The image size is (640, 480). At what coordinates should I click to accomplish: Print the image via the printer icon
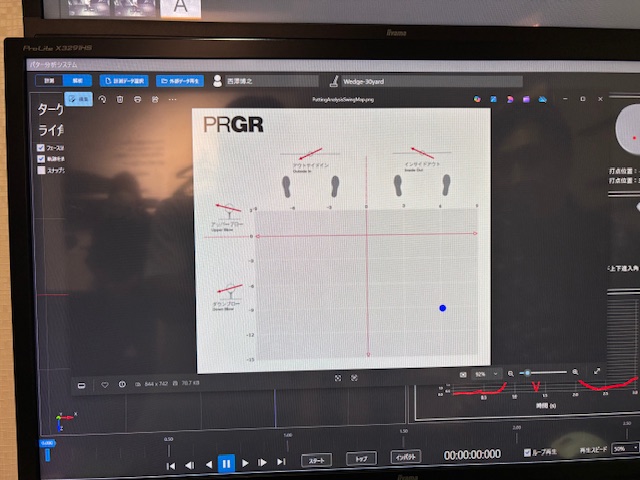pyautogui.click(x=138, y=99)
